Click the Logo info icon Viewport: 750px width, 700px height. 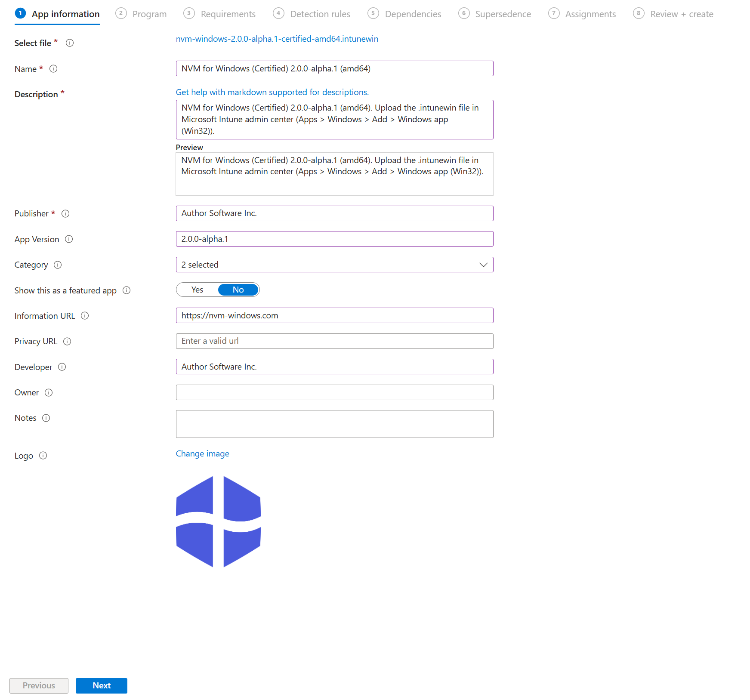43,456
